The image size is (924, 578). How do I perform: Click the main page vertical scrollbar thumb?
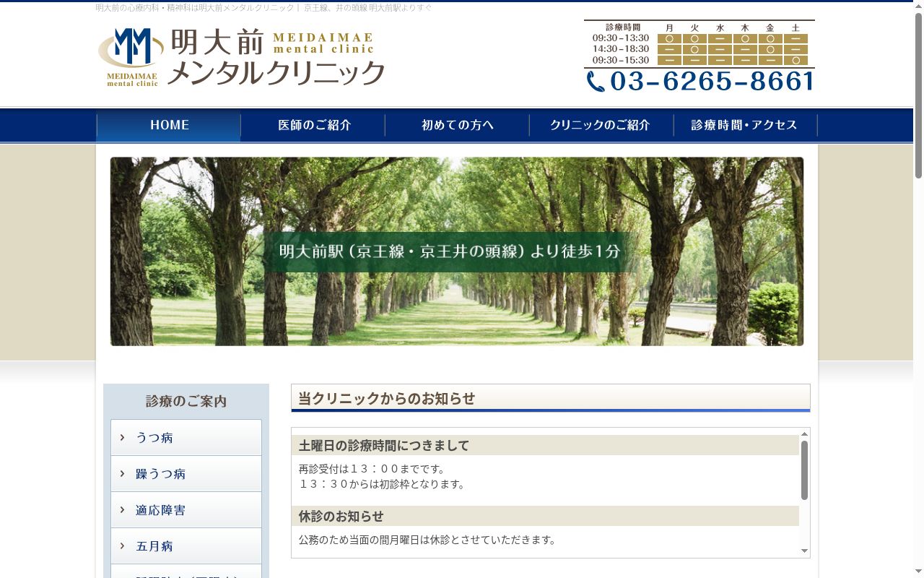(x=918, y=95)
